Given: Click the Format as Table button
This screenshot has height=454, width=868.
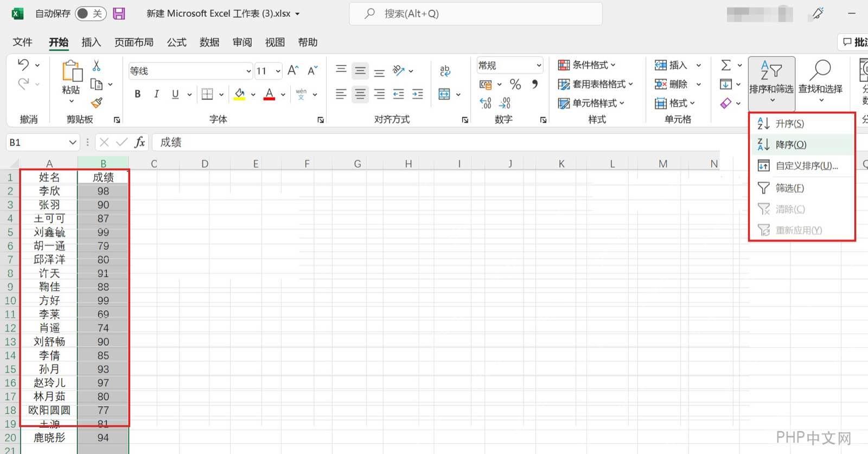Looking at the screenshot, I should (596, 84).
